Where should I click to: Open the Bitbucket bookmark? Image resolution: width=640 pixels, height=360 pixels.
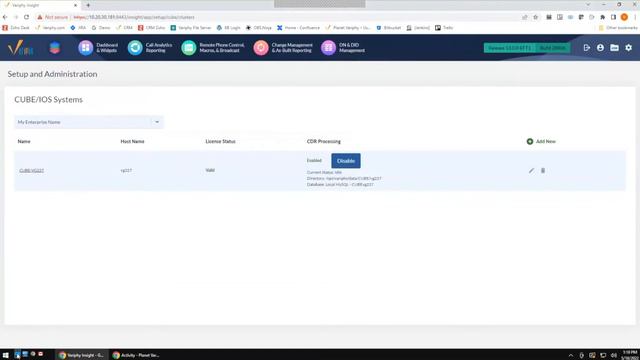pyautogui.click(x=389, y=28)
